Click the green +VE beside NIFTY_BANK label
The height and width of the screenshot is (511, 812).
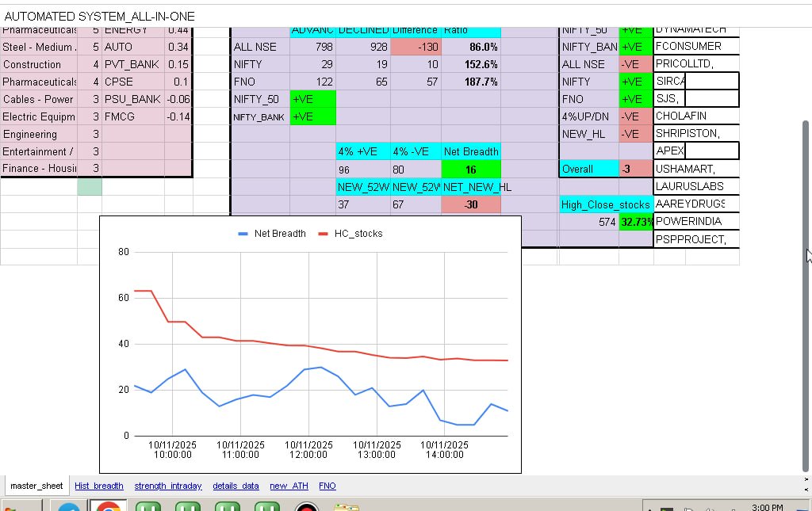coord(312,116)
